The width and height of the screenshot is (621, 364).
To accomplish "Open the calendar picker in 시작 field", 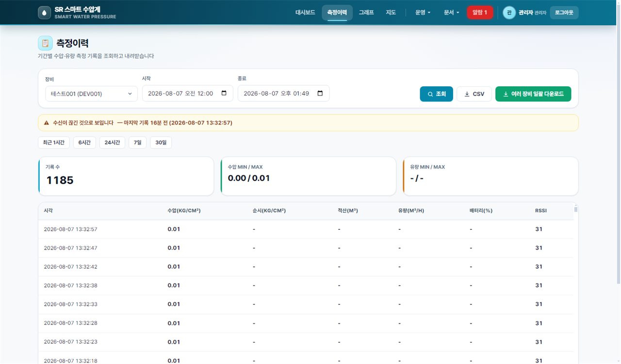I will 224,94.
